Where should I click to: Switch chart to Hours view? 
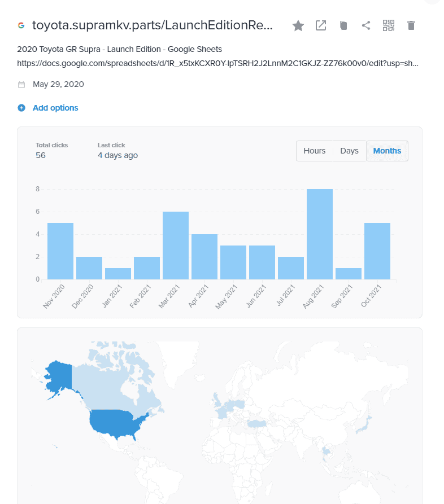point(314,151)
